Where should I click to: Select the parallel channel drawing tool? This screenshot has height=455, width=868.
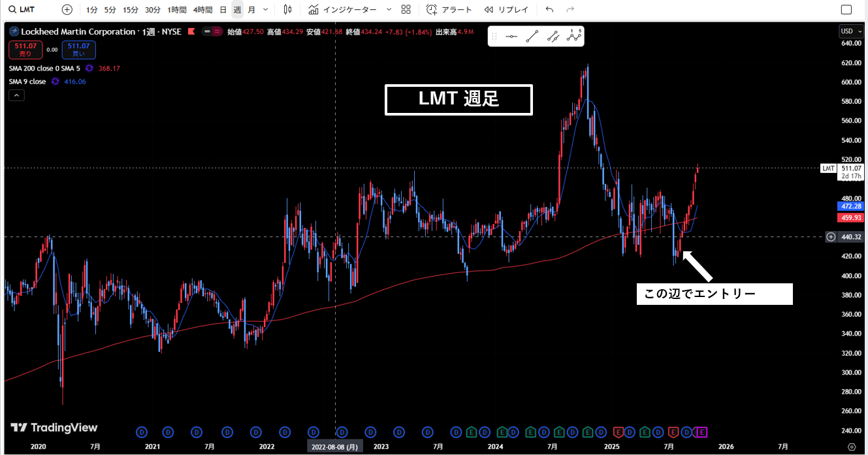[x=553, y=37]
